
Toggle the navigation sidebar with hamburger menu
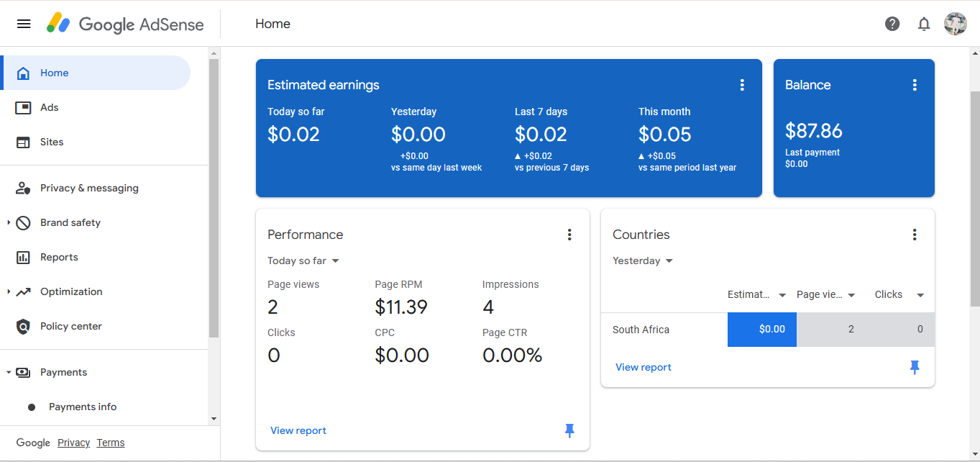click(x=24, y=24)
